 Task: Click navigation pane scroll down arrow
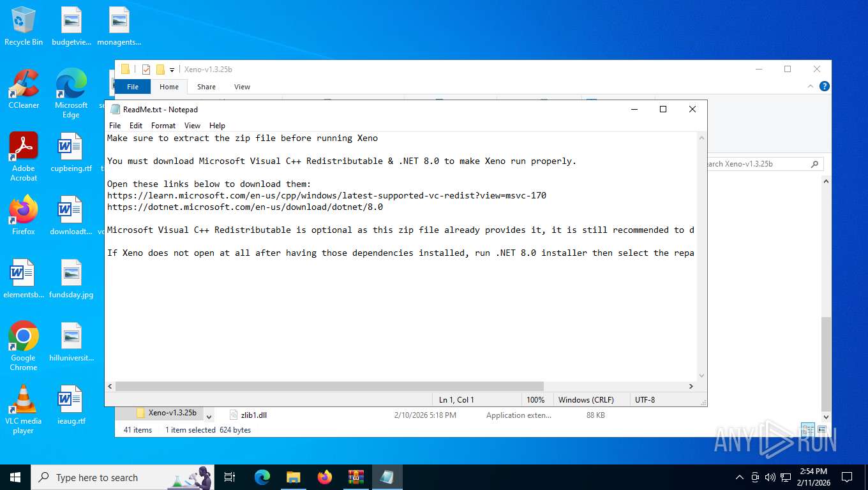point(208,417)
